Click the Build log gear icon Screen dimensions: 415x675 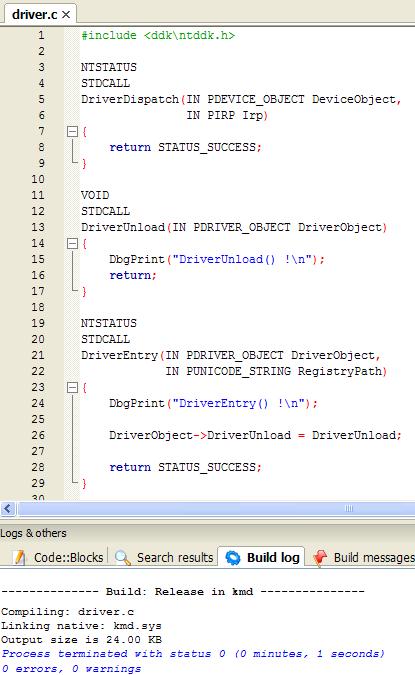(x=233, y=557)
